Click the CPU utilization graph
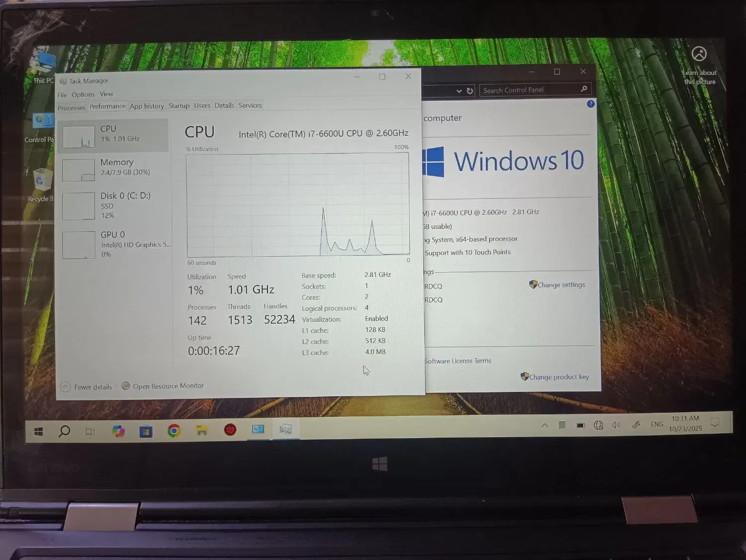 [x=298, y=204]
